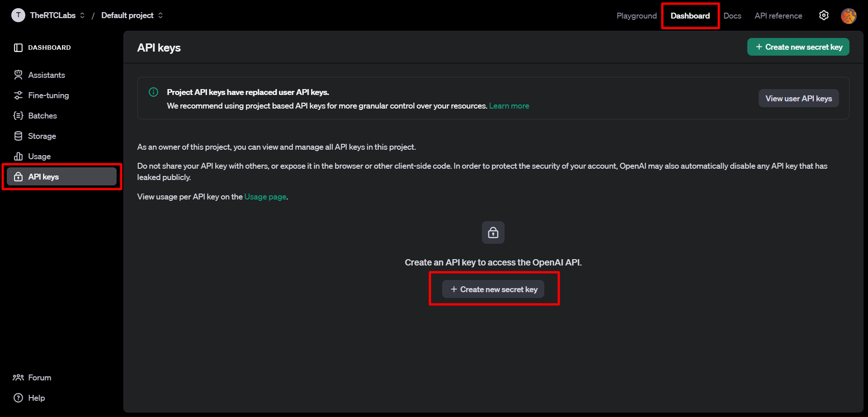Open the Forum from the sidebar
The image size is (868, 417).
39,377
